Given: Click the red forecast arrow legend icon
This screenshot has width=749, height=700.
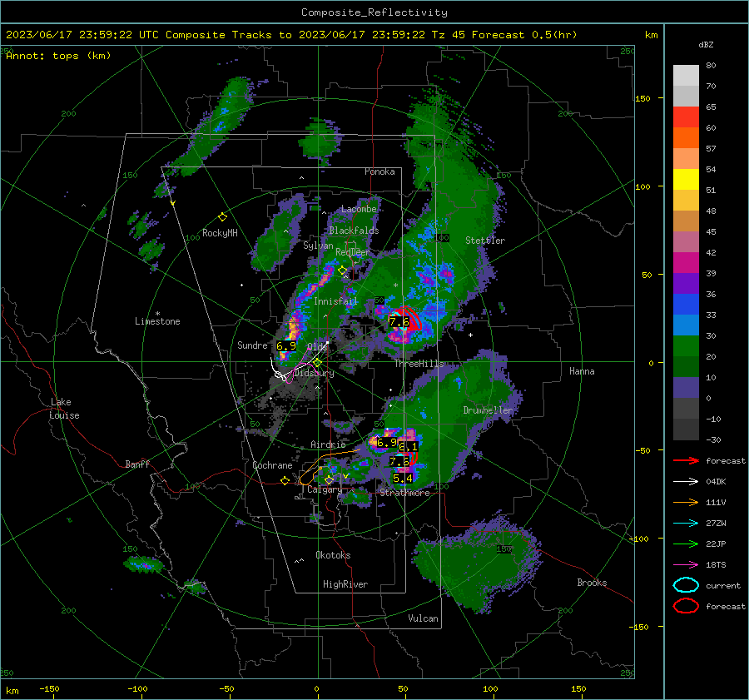Looking at the screenshot, I should (686, 460).
